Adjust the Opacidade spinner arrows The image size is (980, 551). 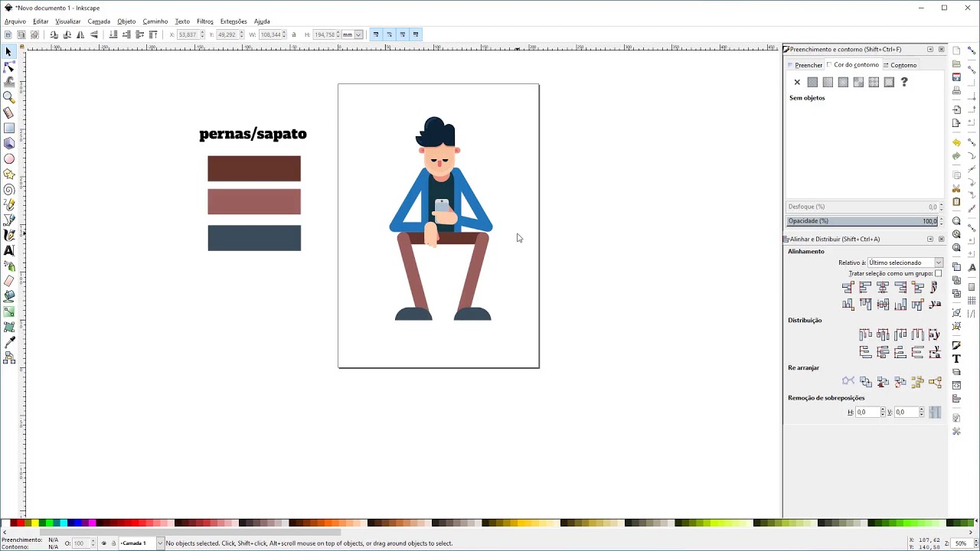[x=941, y=221]
